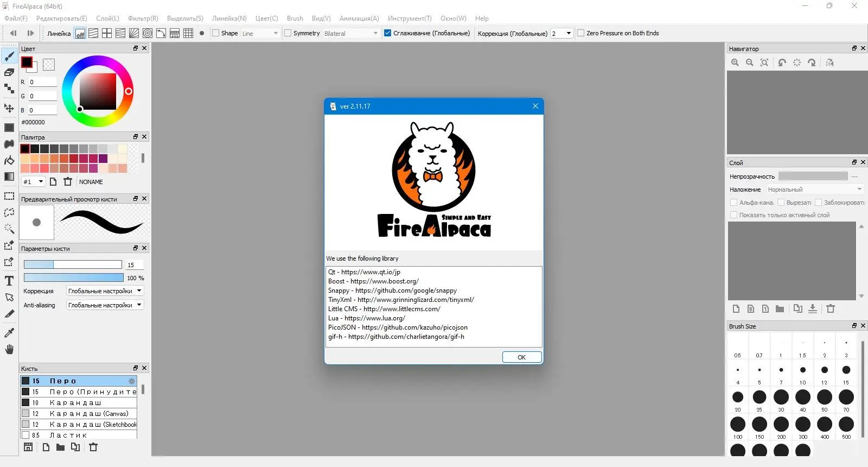Click delete layer trash icon
This screenshot has width=868, height=467.
click(x=831, y=308)
